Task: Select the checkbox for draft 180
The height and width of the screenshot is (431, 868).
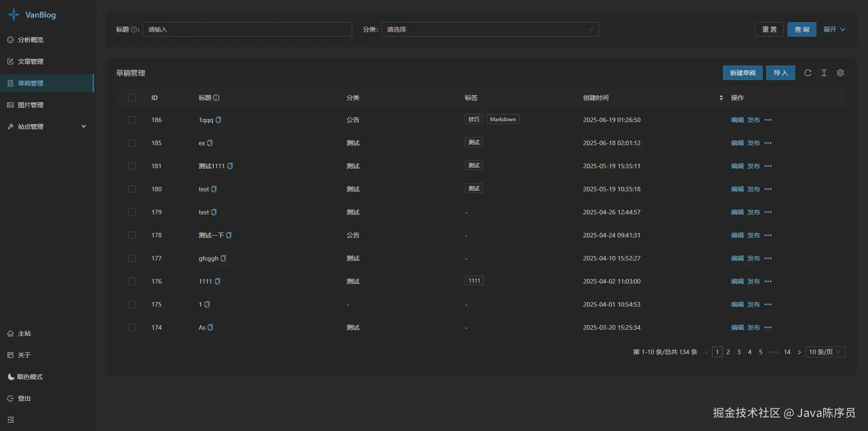Action: [132, 189]
